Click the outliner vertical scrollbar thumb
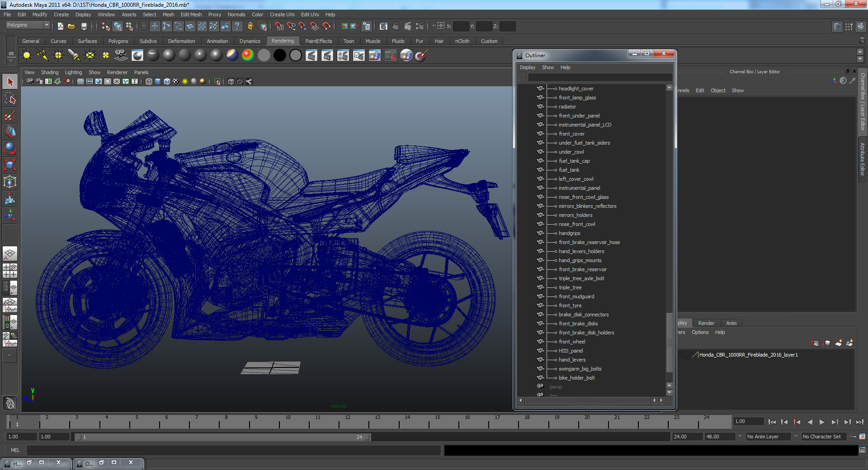This screenshot has height=470, width=868. click(670, 342)
